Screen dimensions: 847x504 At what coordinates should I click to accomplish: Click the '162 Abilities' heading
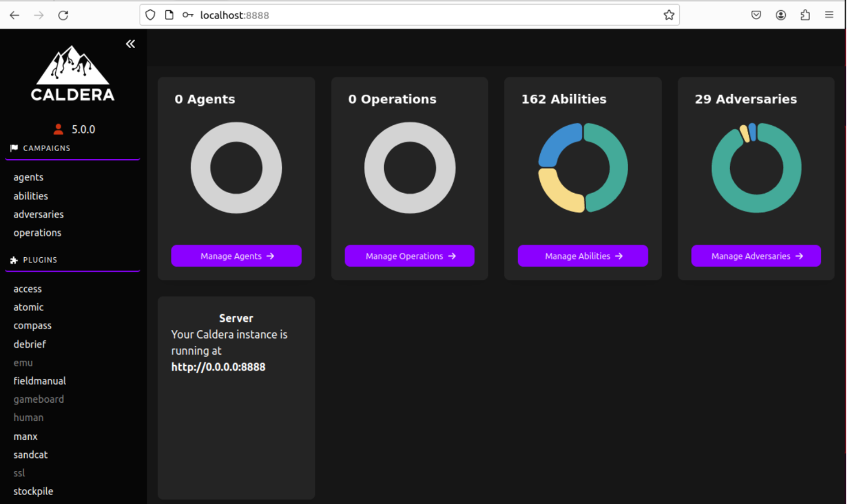(x=563, y=99)
